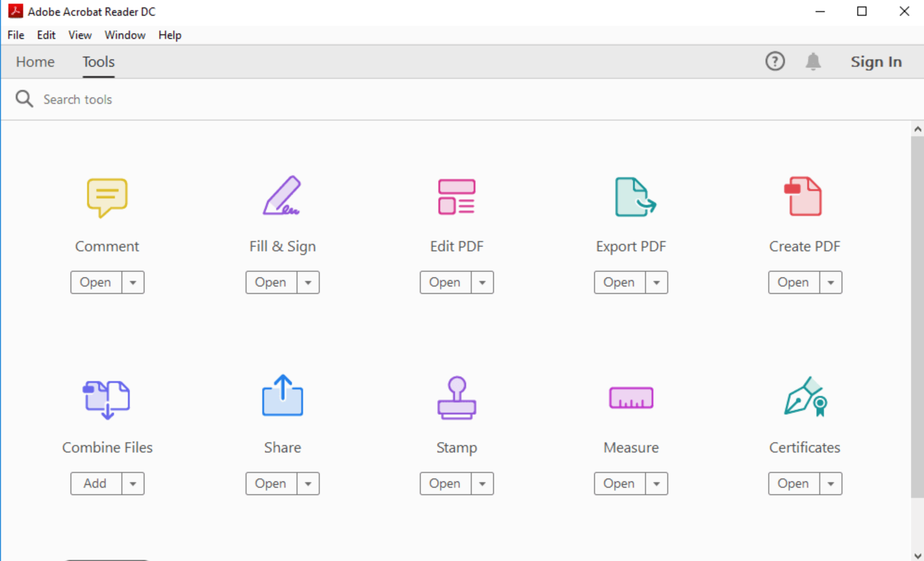Open the Stamp tool
The height and width of the screenshot is (561, 924).
point(445,484)
